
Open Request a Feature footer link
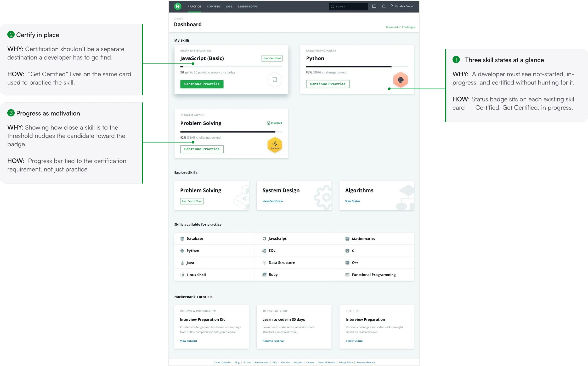coord(365,363)
